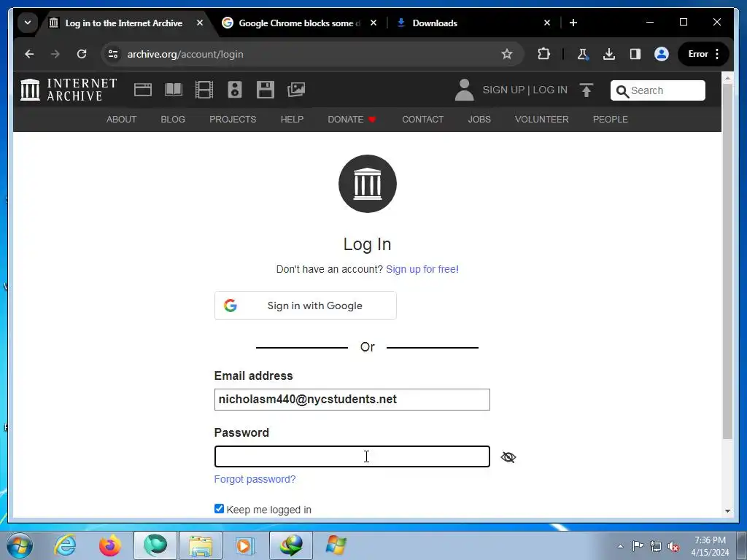Open the Texts book icon
The height and width of the screenshot is (560, 747).
point(174,90)
